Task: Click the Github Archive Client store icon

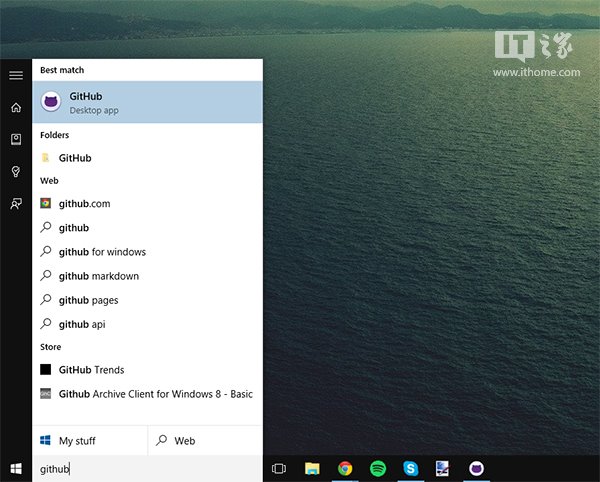Action: tap(46, 393)
